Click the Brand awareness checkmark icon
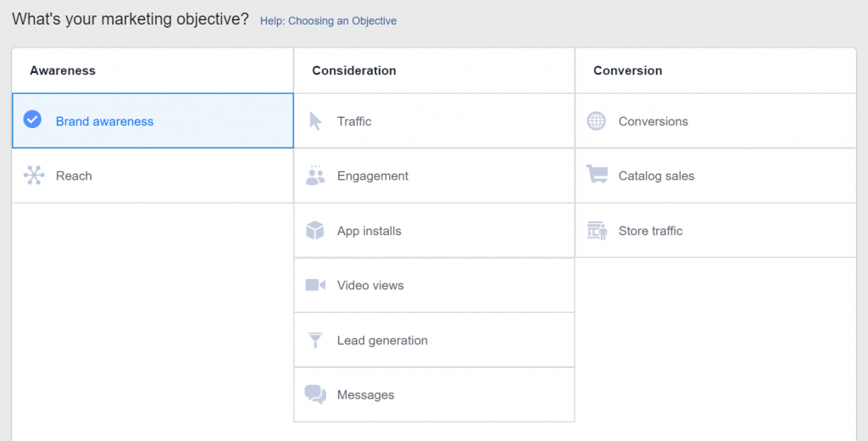The image size is (868, 441). pos(32,120)
